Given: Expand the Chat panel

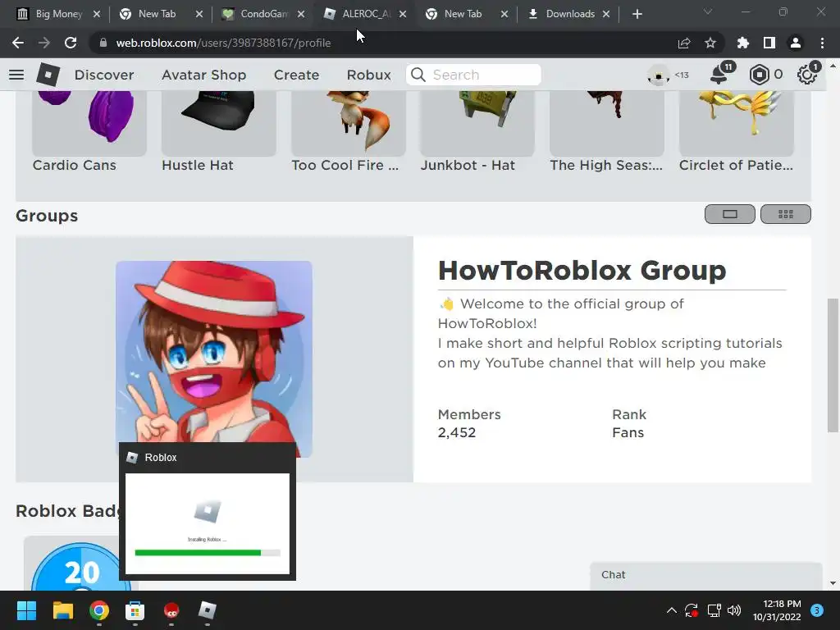Looking at the screenshot, I should pyautogui.click(x=705, y=575).
